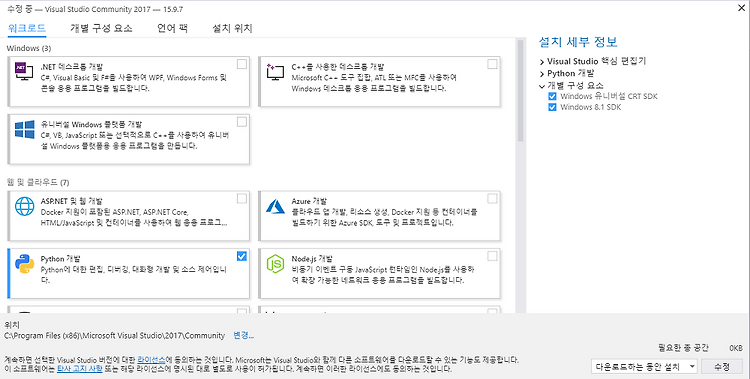Viewport: 750px width, 379px height.
Task: Enable the Azure 개발 workload checkbox
Action: (492, 199)
